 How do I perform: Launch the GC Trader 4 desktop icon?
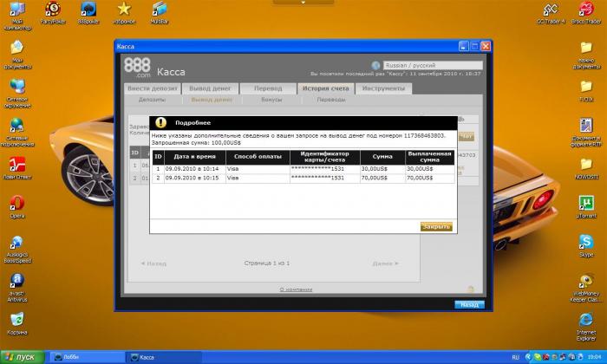tap(551, 12)
